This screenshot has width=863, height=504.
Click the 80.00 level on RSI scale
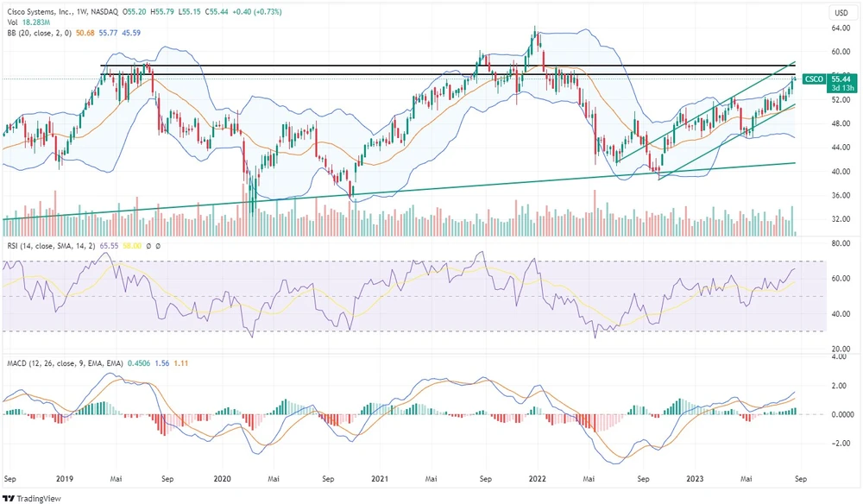tap(840, 243)
